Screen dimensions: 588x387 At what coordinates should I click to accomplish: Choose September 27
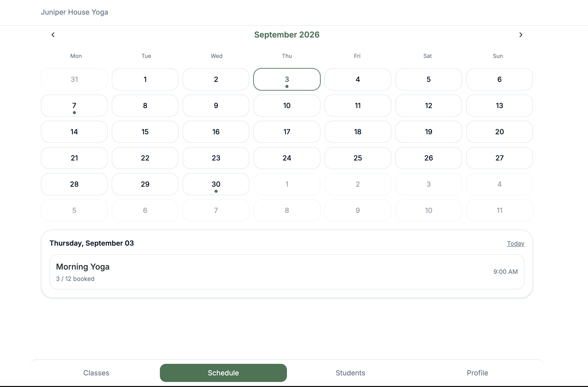pos(499,158)
